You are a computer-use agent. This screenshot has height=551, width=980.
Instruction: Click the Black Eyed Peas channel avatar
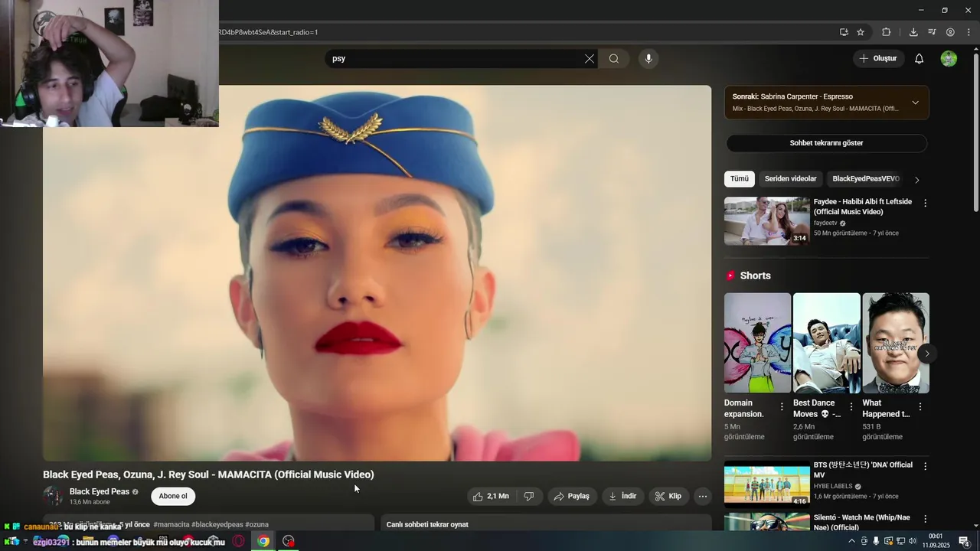tap(54, 496)
